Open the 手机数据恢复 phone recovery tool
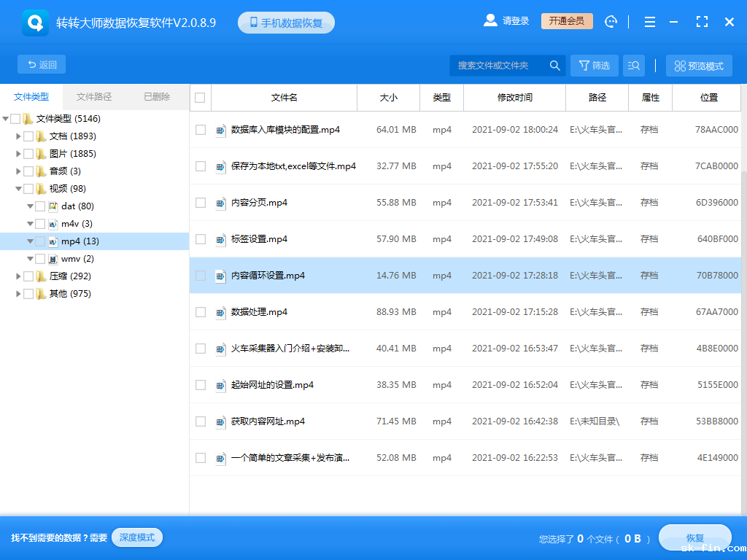The height and width of the screenshot is (560, 747). (x=286, y=22)
